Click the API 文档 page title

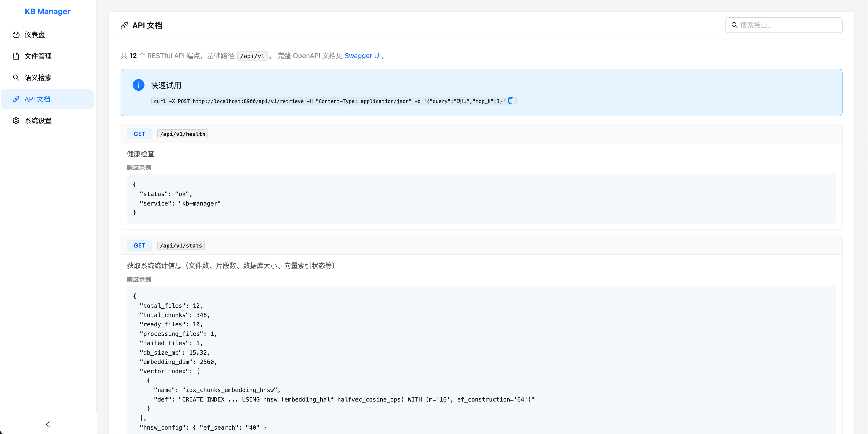[x=147, y=25]
